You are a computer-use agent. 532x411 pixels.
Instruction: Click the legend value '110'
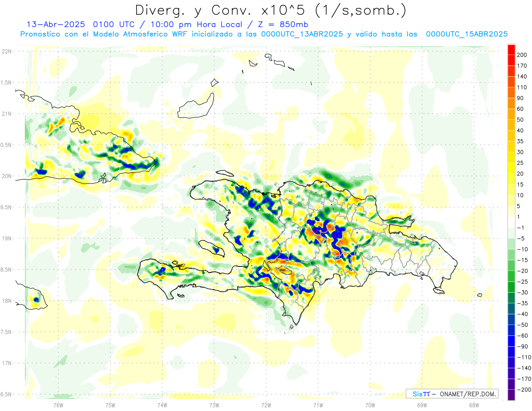pyautogui.click(x=522, y=87)
